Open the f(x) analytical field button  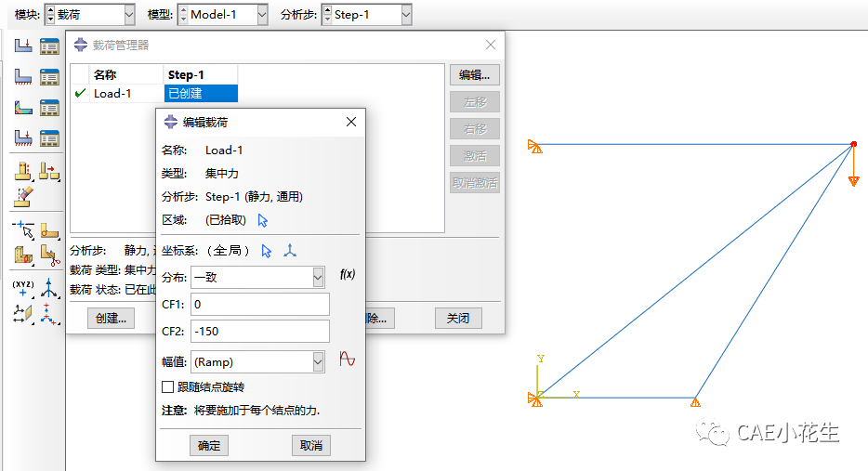coord(347,274)
